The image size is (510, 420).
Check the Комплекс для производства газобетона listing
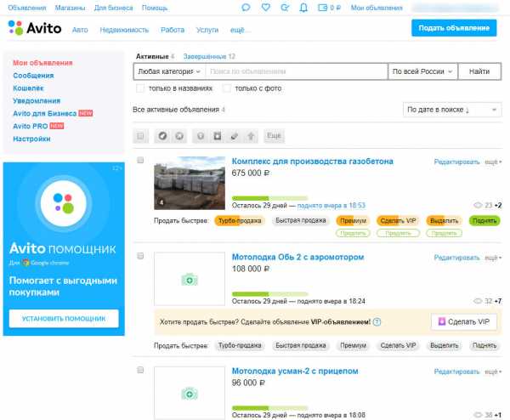click(140, 160)
